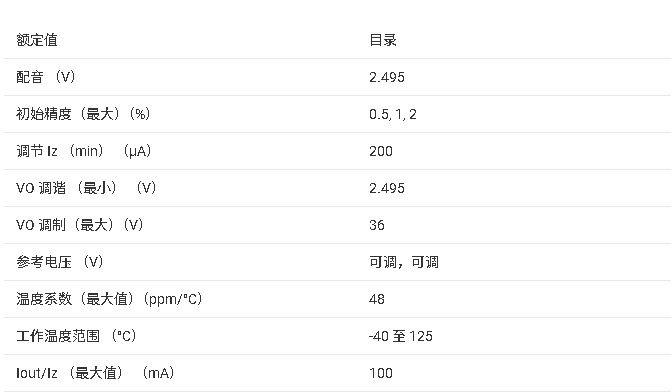The image size is (672, 392).
Task: Click the 200 value cell
Action: pyautogui.click(x=381, y=151)
